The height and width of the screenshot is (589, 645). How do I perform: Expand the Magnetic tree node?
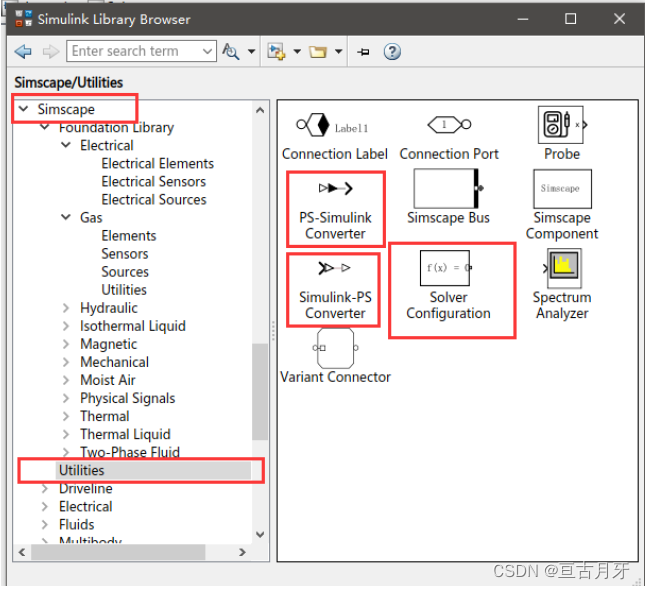click(66, 344)
